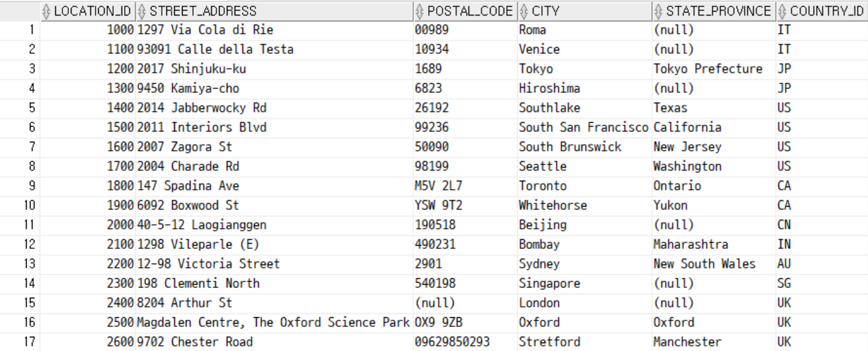Click the STATE_PROVINCE column header

713,11
